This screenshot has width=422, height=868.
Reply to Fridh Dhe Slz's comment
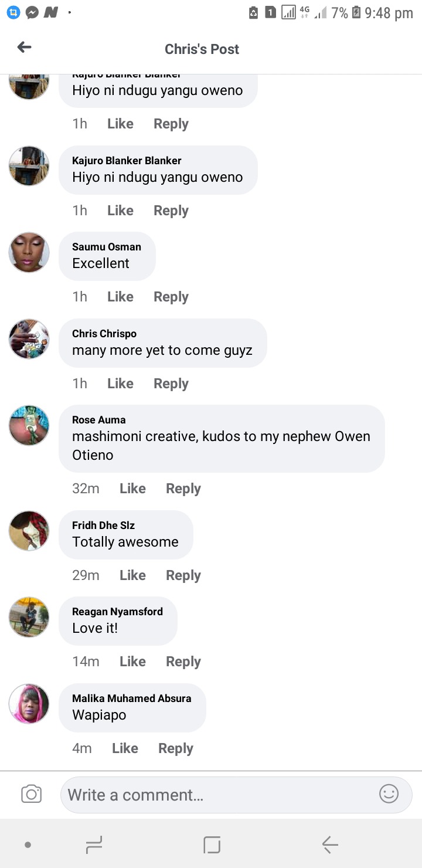pyautogui.click(x=183, y=575)
